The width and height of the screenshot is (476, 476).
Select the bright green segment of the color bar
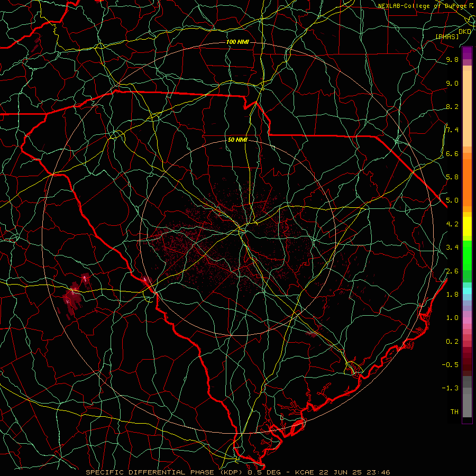(x=467, y=255)
